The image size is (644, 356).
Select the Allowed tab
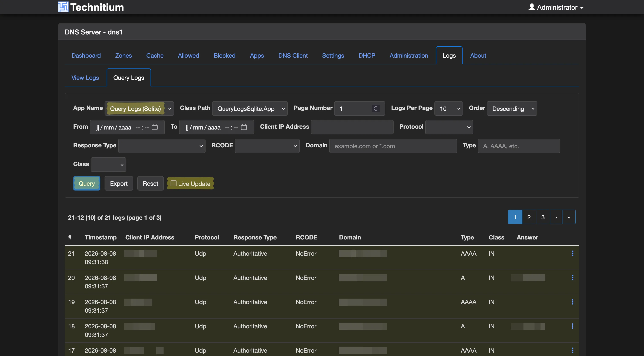click(188, 56)
